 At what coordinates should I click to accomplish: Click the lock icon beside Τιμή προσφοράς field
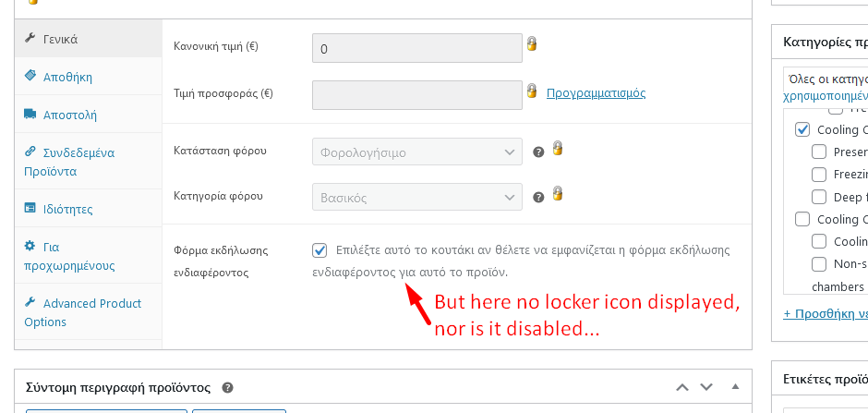[532, 91]
